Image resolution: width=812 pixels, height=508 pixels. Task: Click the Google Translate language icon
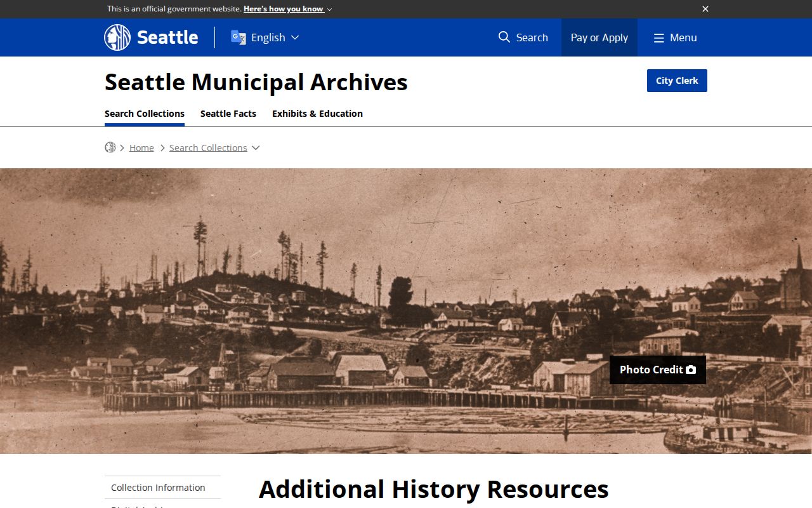238,37
